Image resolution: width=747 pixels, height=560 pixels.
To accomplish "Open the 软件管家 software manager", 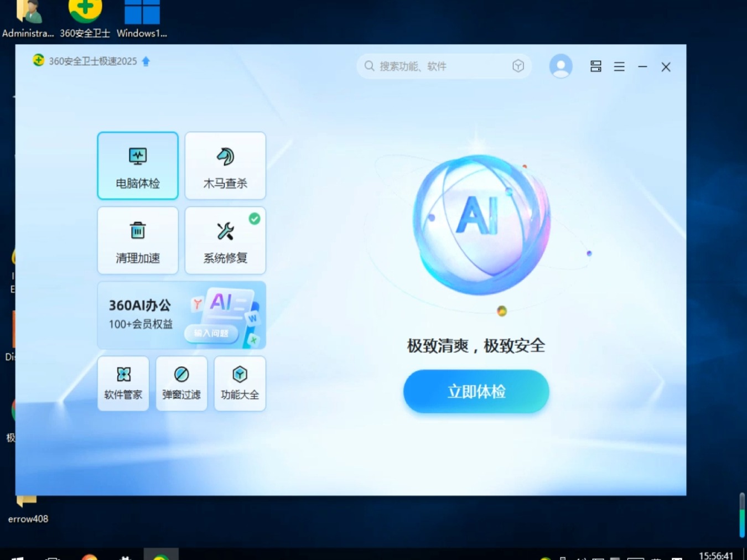I will [123, 383].
